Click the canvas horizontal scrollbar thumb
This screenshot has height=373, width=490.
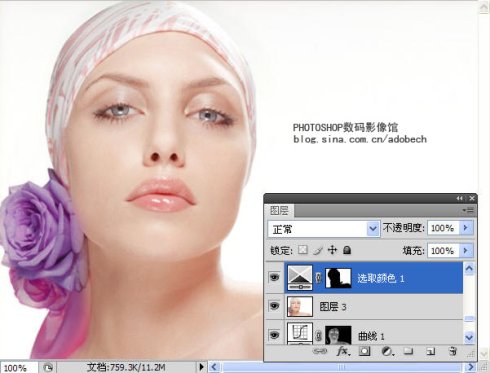(x=342, y=367)
